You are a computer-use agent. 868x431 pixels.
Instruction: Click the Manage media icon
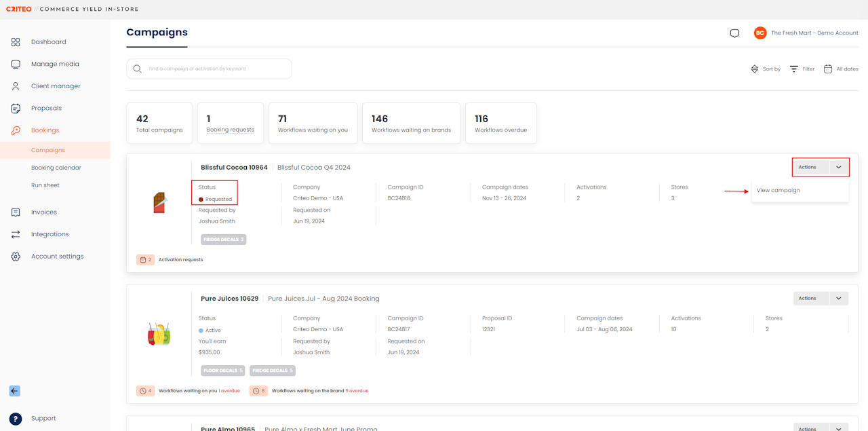(16, 64)
